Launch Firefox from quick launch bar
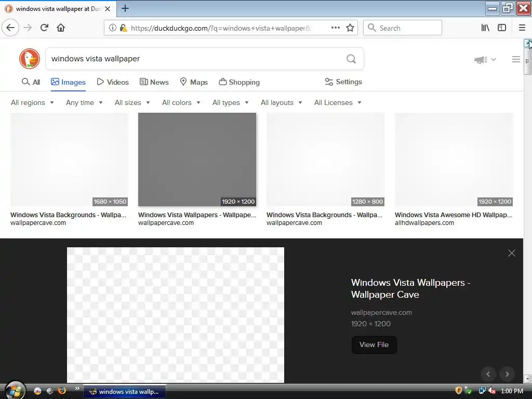Image resolution: width=532 pixels, height=399 pixels. click(62, 391)
